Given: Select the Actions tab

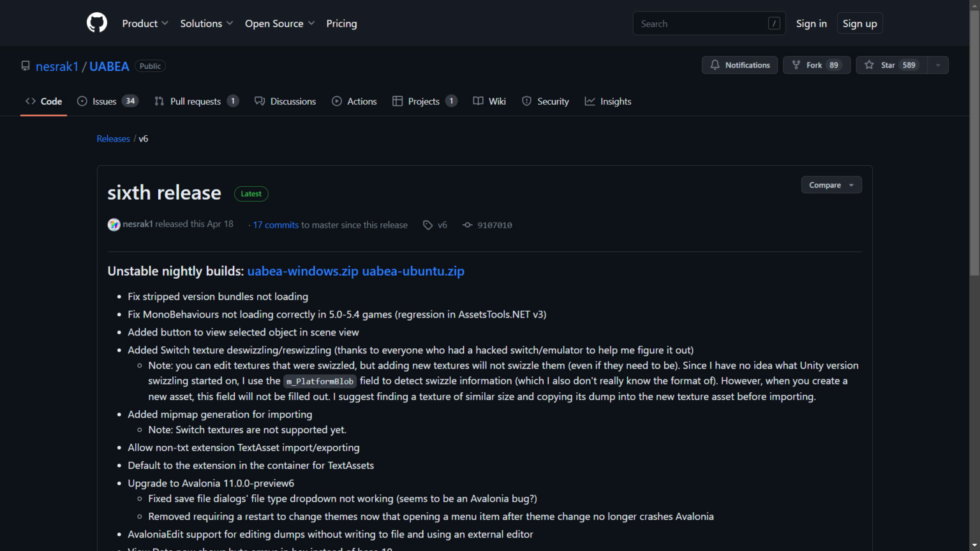Looking at the screenshot, I should pos(354,101).
